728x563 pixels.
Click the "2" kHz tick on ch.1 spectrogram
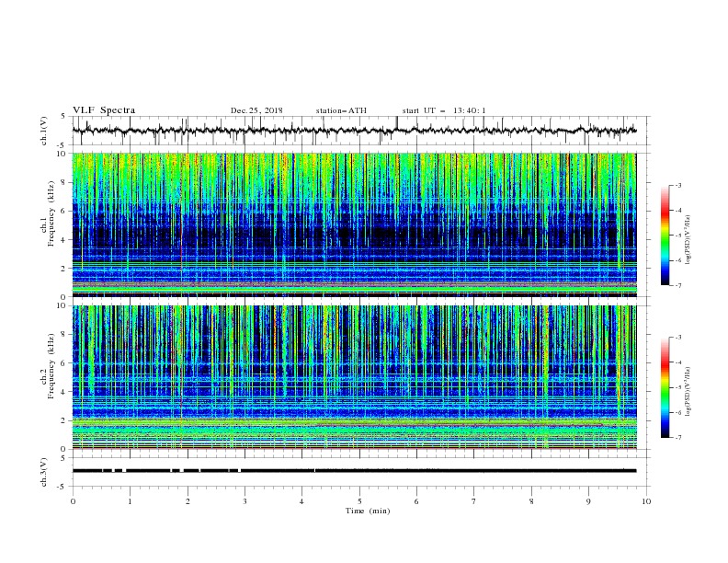(65, 269)
